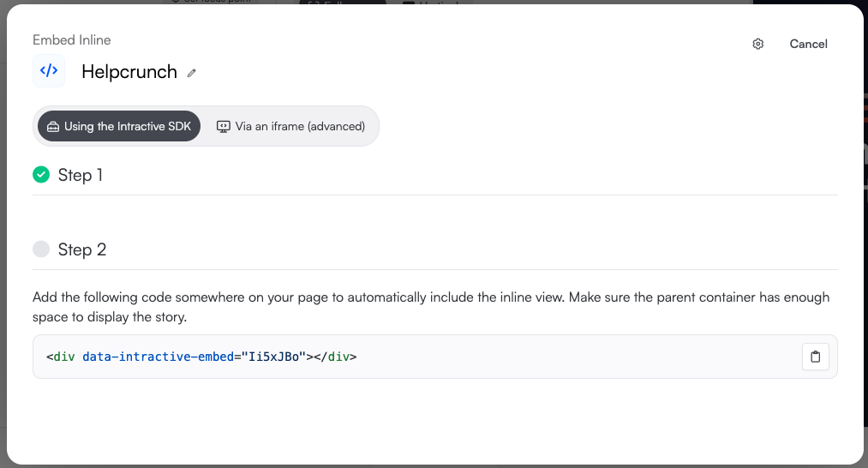
Task: Copy the embed code with clipboard icon
Action: [815, 357]
